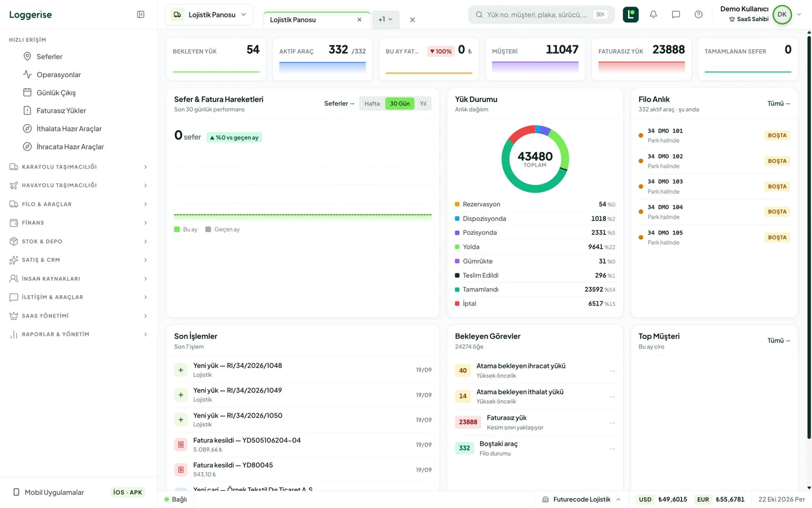Open Tümü link in Top Müşteri
The image size is (812, 508).
(x=779, y=340)
